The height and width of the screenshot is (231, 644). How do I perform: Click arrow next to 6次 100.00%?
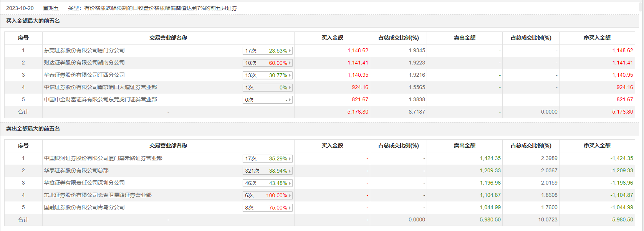click(x=290, y=195)
